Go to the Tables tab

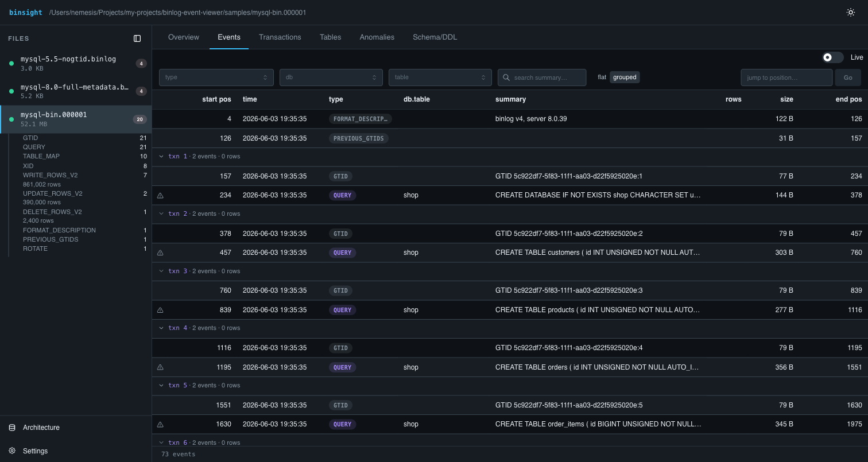pos(331,37)
